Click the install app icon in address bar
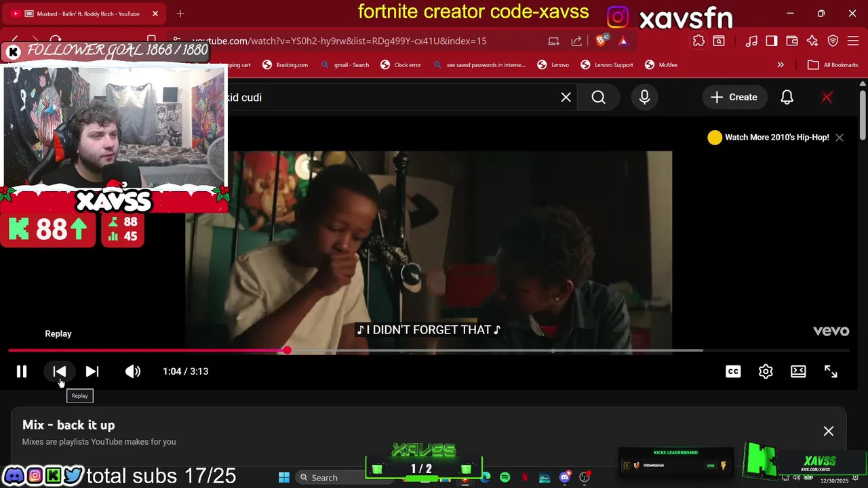Image resolution: width=868 pixels, height=488 pixels. [x=554, y=41]
